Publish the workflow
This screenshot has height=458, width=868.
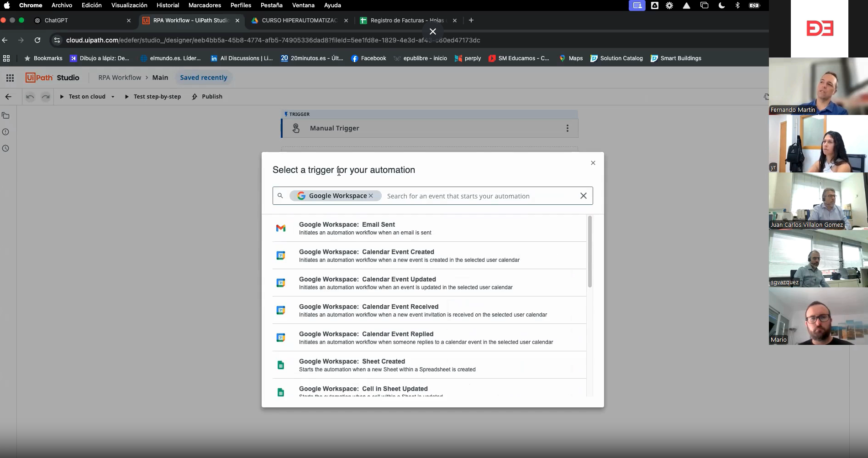207,97
